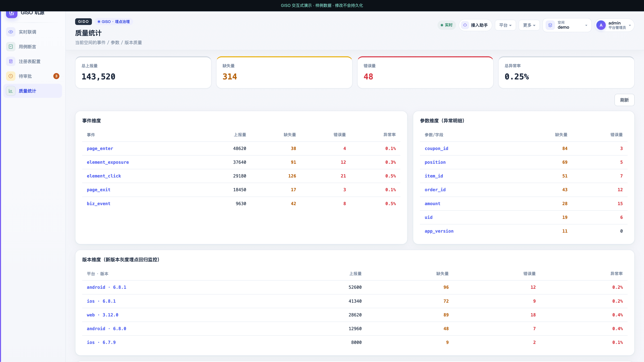Viewport: 644px width, 362px height.
Task: Expand the 更多 dropdown
Action: 529,25
